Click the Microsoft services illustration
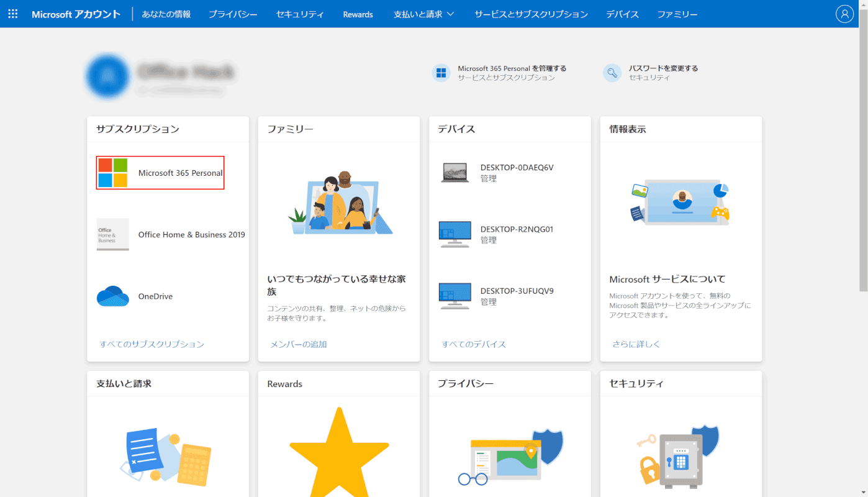The image size is (868, 497). [680, 203]
